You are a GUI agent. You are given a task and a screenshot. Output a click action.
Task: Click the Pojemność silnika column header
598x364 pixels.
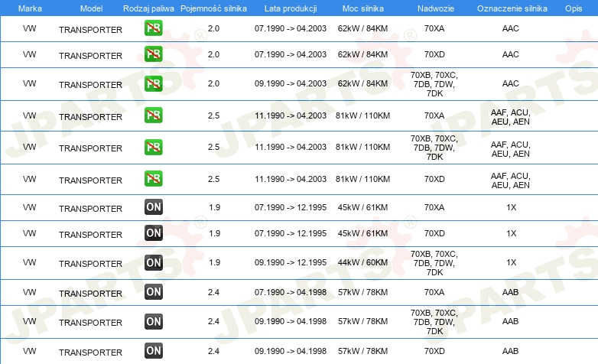[x=213, y=8]
